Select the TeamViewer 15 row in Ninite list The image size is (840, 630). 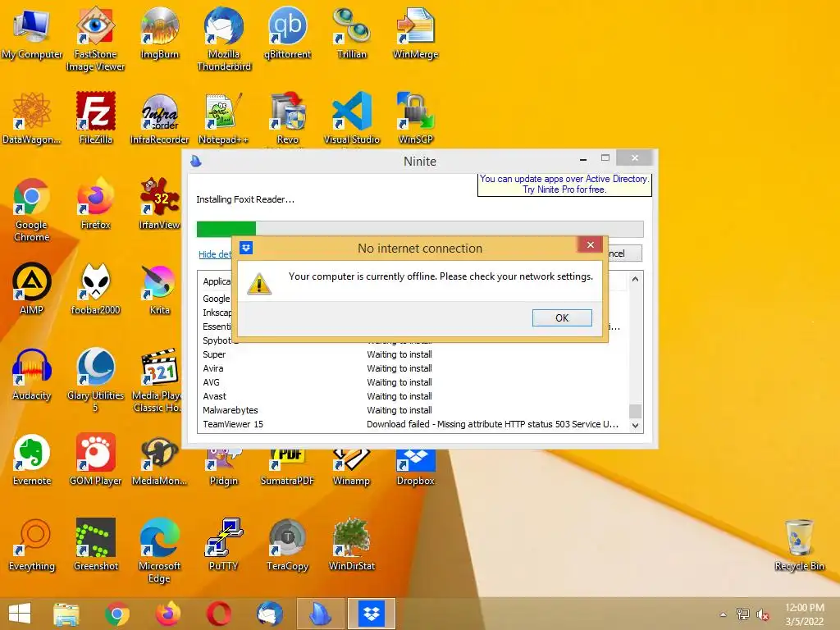point(413,424)
